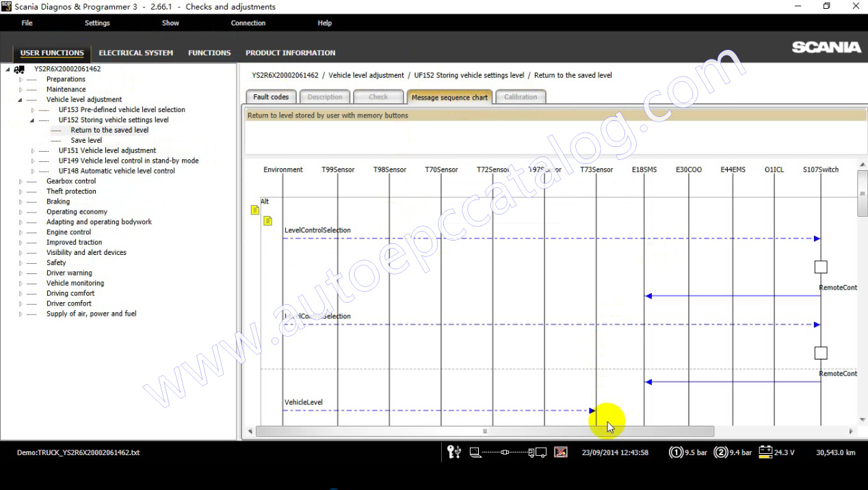Click the right arrow of the horizontal scrollbar
868x490 pixels.
(851, 431)
